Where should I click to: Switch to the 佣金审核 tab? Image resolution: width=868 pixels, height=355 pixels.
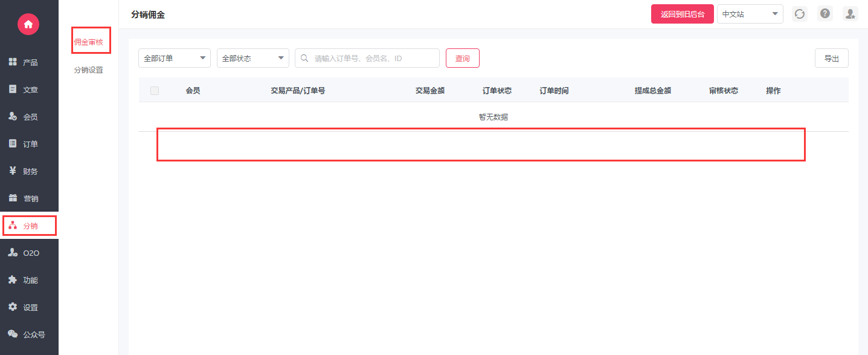(x=89, y=42)
